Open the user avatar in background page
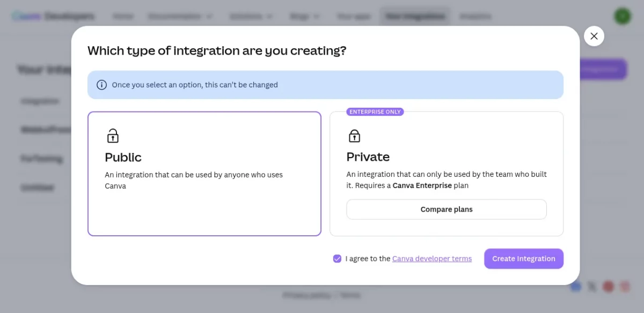The width and height of the screenshot is (644, 313). click(623, 16)
